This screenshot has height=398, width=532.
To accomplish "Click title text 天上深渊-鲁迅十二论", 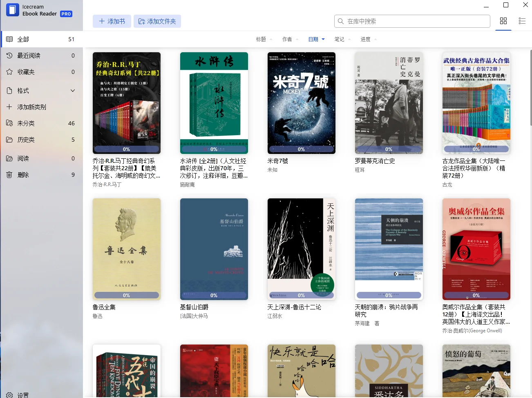I will 295,307.
